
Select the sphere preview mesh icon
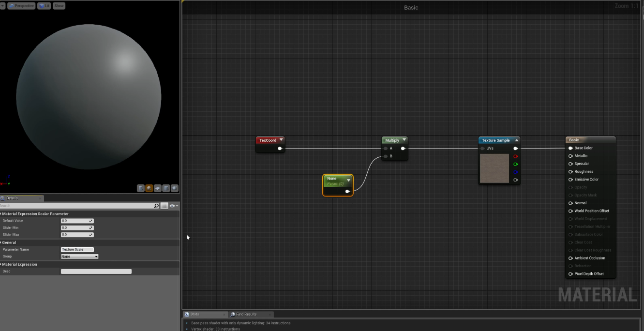click(150, 188)
